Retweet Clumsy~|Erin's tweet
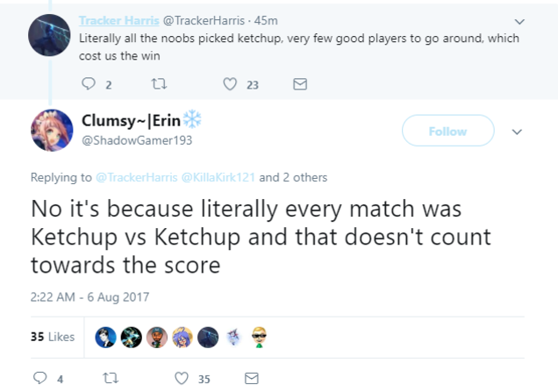558x392 pixels. point(111,378)
